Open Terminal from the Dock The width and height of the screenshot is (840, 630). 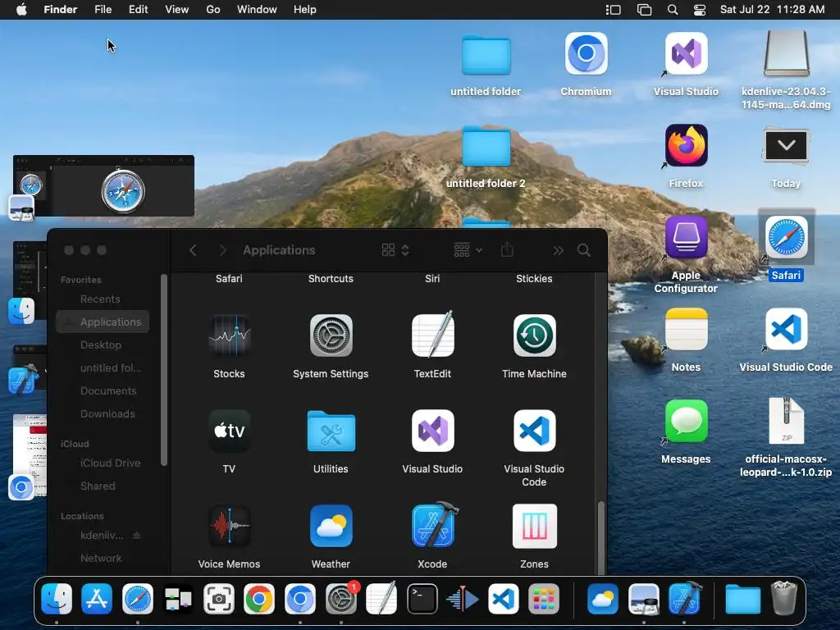(x=422, y=599)
